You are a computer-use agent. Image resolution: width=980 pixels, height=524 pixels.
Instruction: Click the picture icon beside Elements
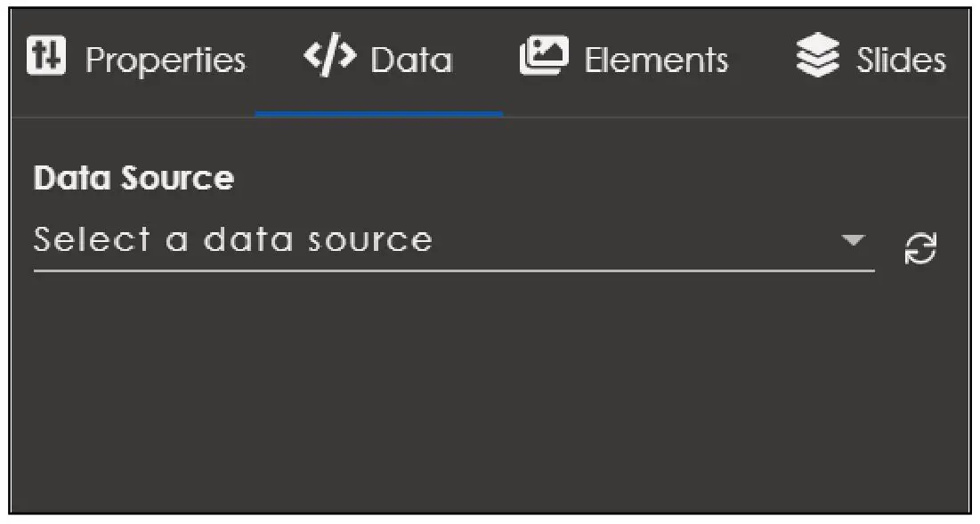(x=545, y=56)
